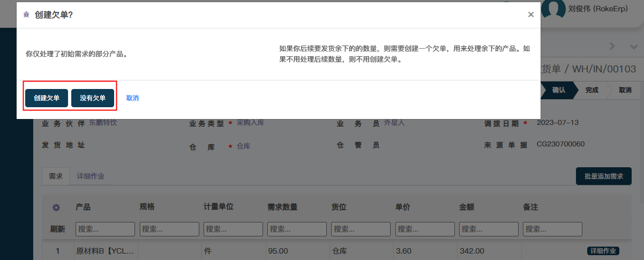
Task: Choose the 没有欠单 button
Action: [x=93, y=98]
